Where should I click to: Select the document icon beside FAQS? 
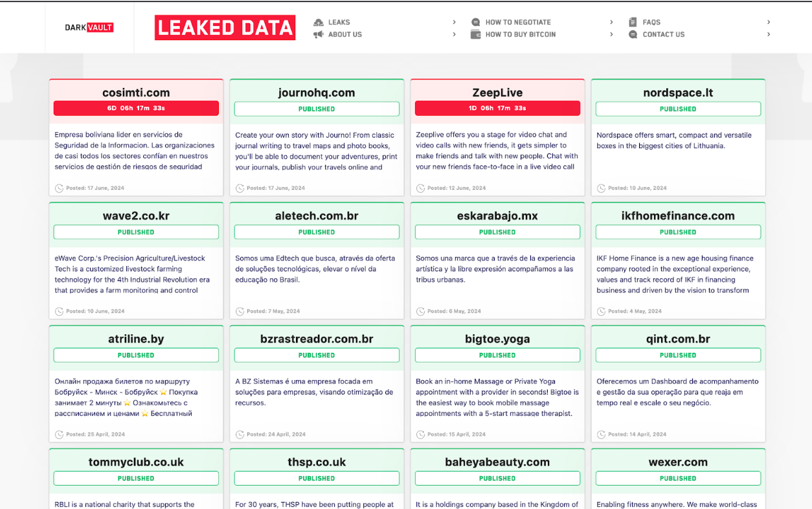633,21
